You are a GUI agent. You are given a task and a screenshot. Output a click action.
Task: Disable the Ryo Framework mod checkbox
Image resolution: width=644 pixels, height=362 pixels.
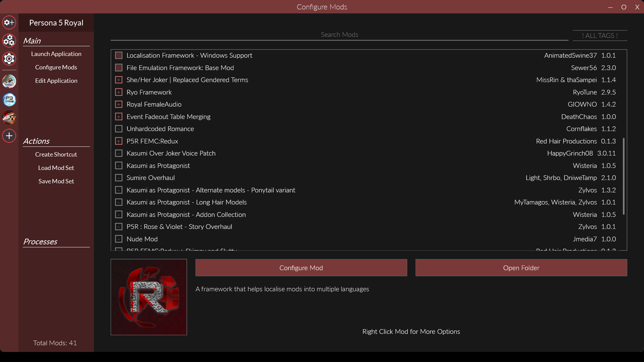tap(119, 92)
